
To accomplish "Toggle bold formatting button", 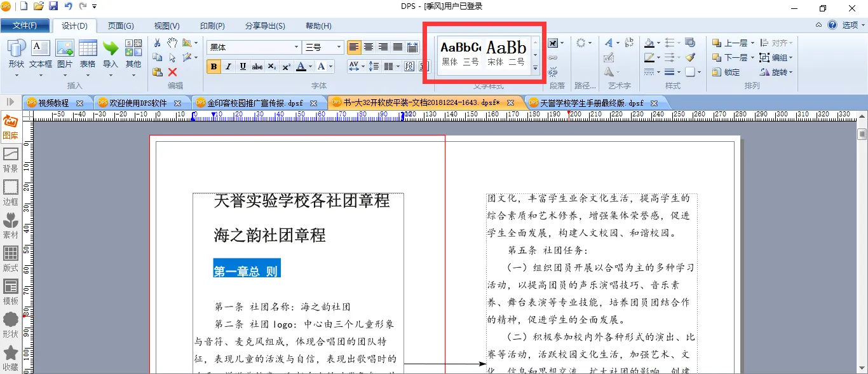I will 214,67.
